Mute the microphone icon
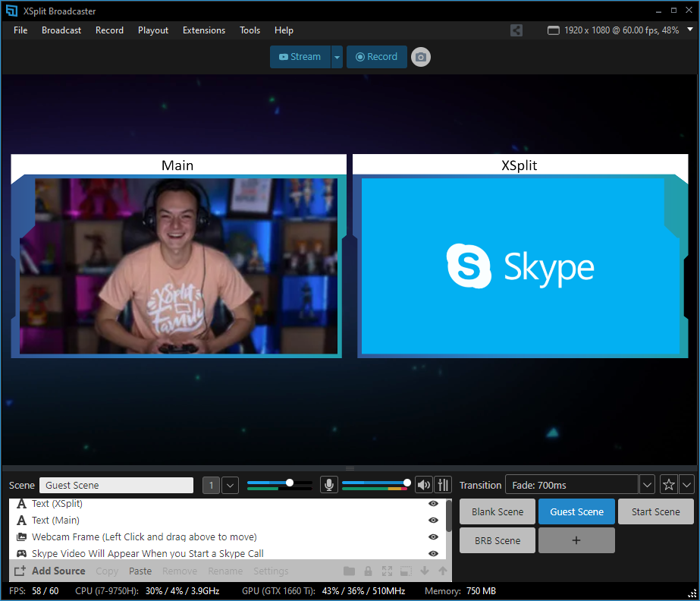Viewport: 700px width, 601px height. pyautogui.click(x=328, y=485)
